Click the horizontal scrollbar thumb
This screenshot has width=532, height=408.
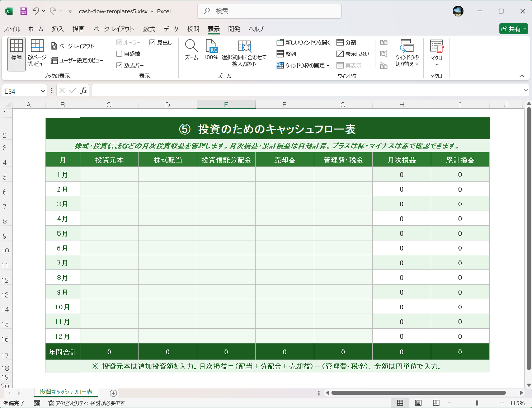tap(418, 393)
